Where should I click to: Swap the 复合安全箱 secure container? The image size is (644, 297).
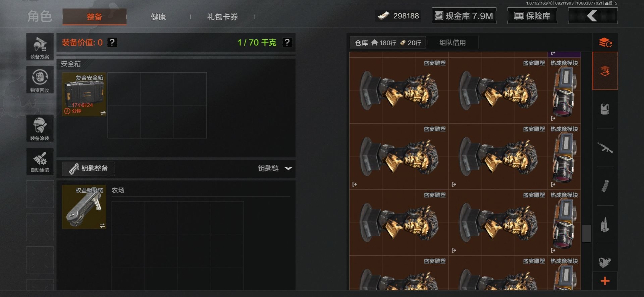tap(103, 113)
